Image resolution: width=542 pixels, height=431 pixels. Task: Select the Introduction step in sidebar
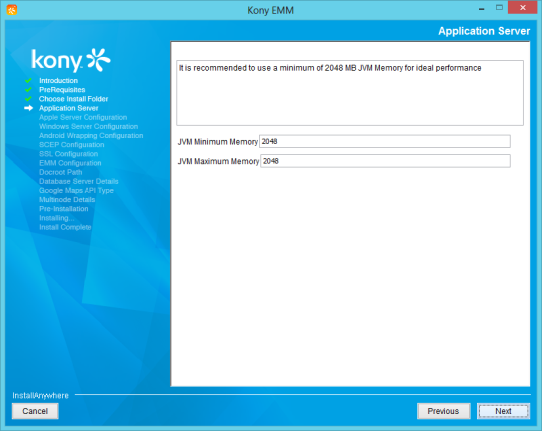58,81
